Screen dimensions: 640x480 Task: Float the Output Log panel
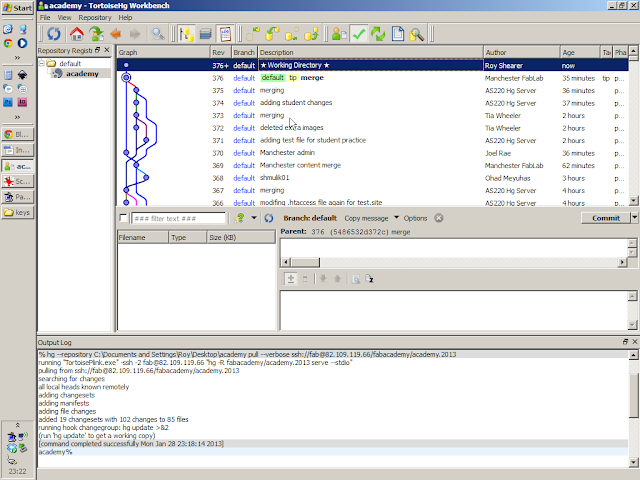click(625, 342)
